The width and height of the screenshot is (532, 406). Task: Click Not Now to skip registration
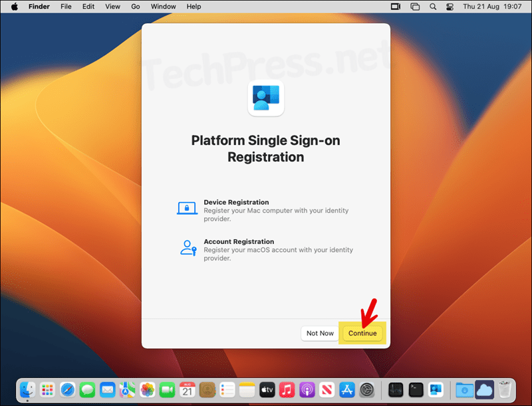320,333
